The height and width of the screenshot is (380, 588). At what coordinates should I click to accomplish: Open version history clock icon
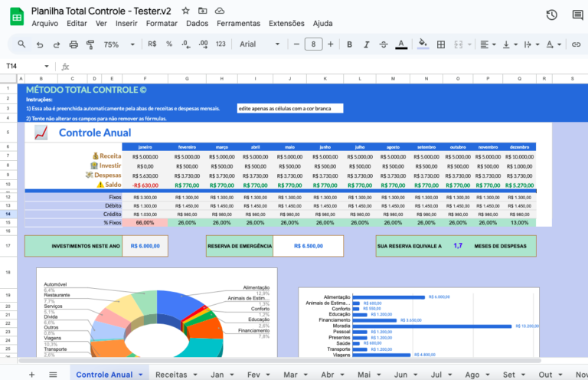[552, 15]
